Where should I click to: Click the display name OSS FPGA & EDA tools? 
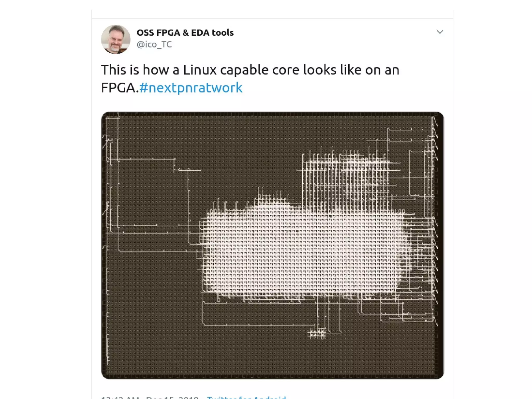185,32
